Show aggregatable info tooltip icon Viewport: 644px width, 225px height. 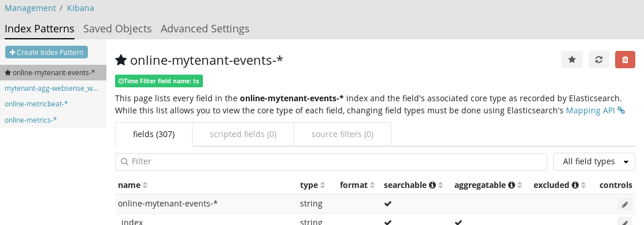pos(512,185)
